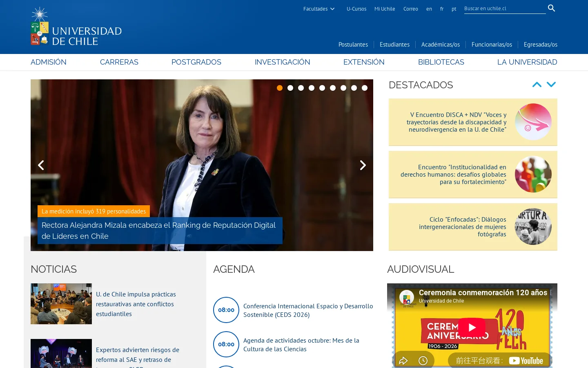Open the U-Cursos link
Screen dimensions: 588x368
356,9
